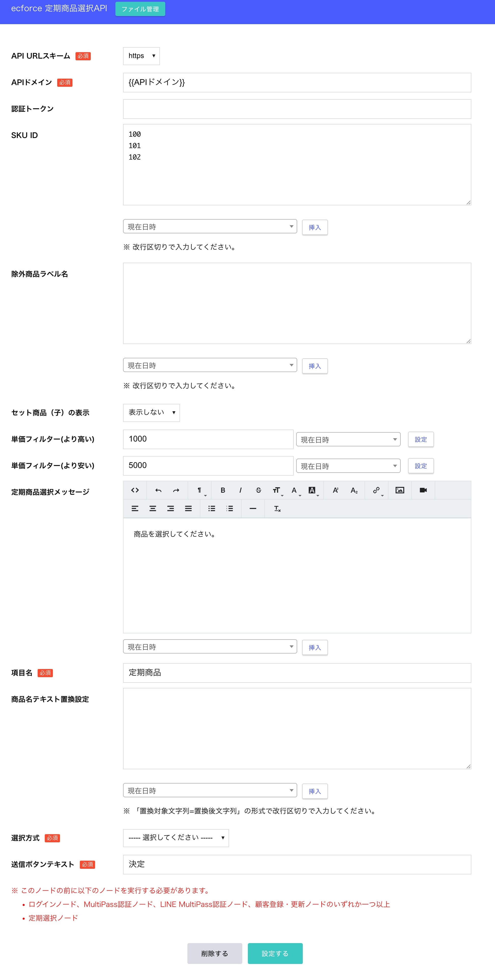
Task: Click the redo icon in editor toolbar
Action: pyautogui.click(x=176, y=490)
